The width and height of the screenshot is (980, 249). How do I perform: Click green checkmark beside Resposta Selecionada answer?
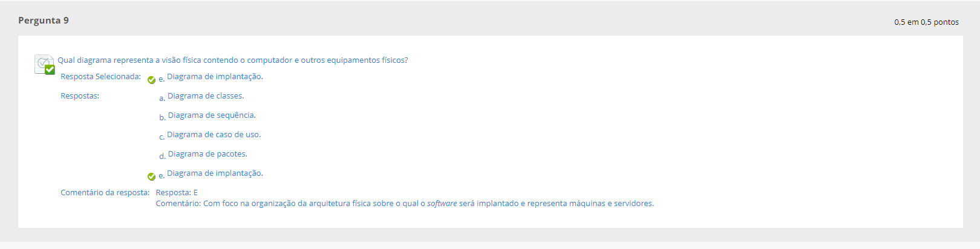click(x=151, y=80)
